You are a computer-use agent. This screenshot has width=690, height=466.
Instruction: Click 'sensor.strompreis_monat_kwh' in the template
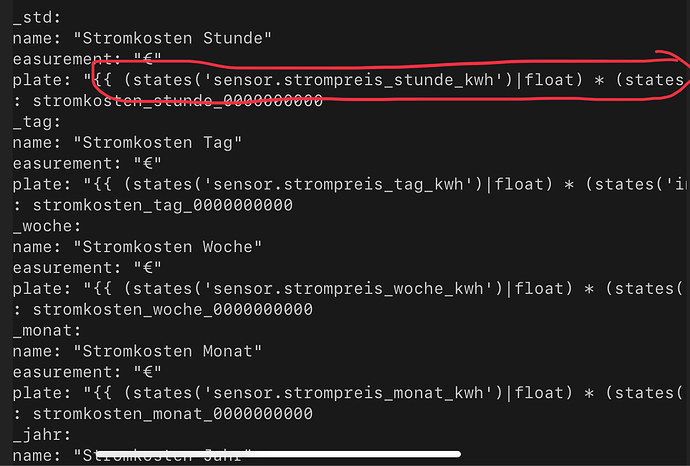(353, 393)
